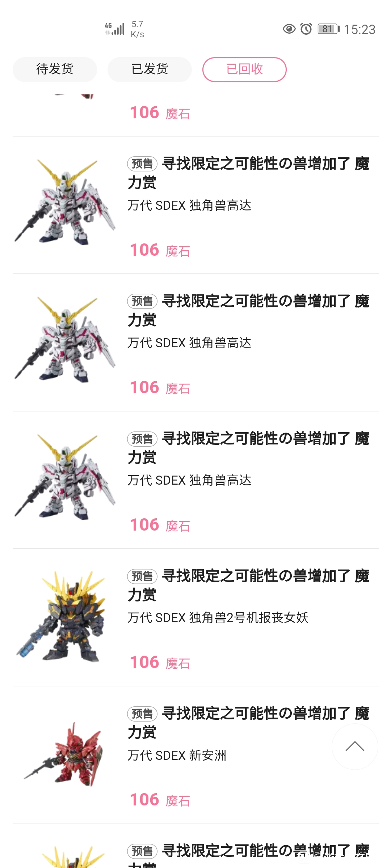Screen dimensions: 391x868
Task: Tap the 预售 badge on the 报丧女妖 item
Action: tap(142, 576)
